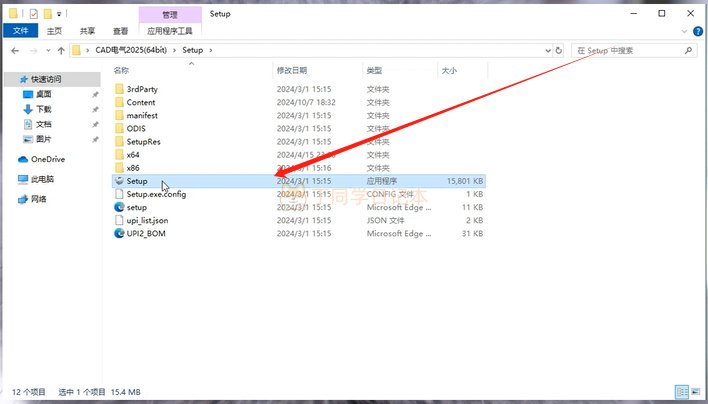The width and height of the screenshot is (708, 404).
Task: Click the upi_list.json file name
Action: (x=147, y=220)
